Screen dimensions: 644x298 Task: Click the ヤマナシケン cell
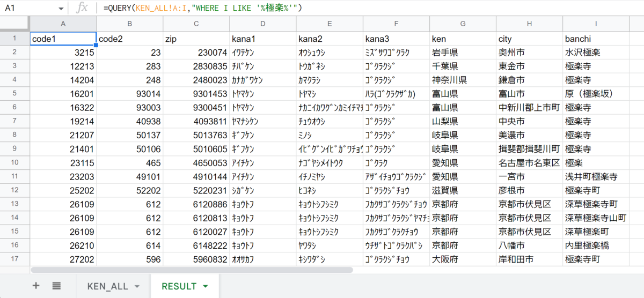pos(263,121)
